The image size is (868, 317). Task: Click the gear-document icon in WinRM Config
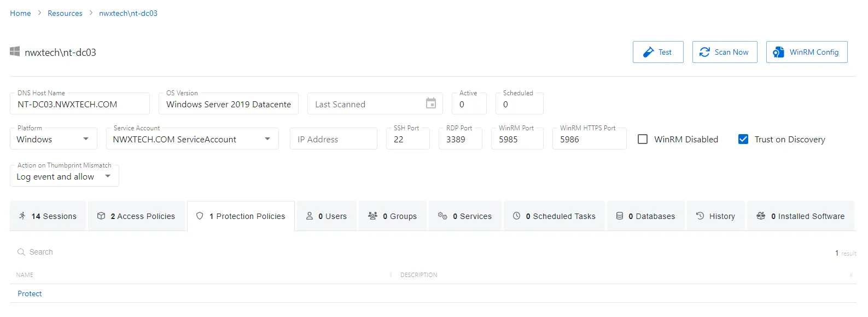coord(778,52)
